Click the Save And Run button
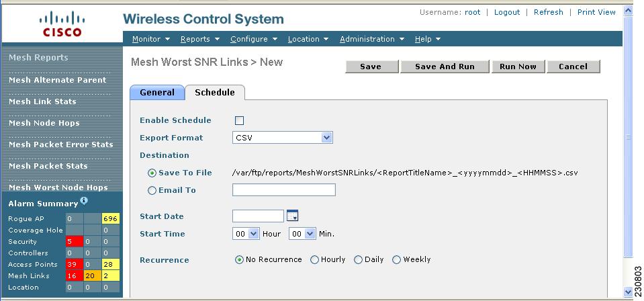This screenshot has height=301, width=644. [445, 67]
